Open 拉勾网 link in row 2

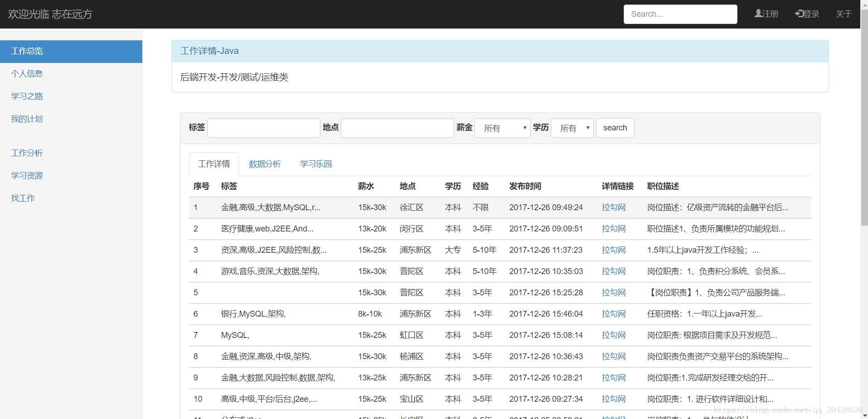[x=614, y=229]
